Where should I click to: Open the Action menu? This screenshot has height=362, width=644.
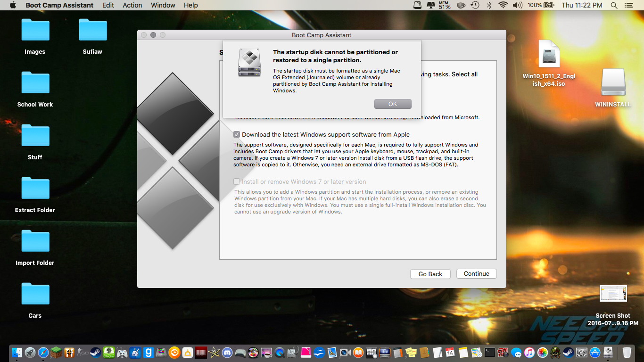132,5
